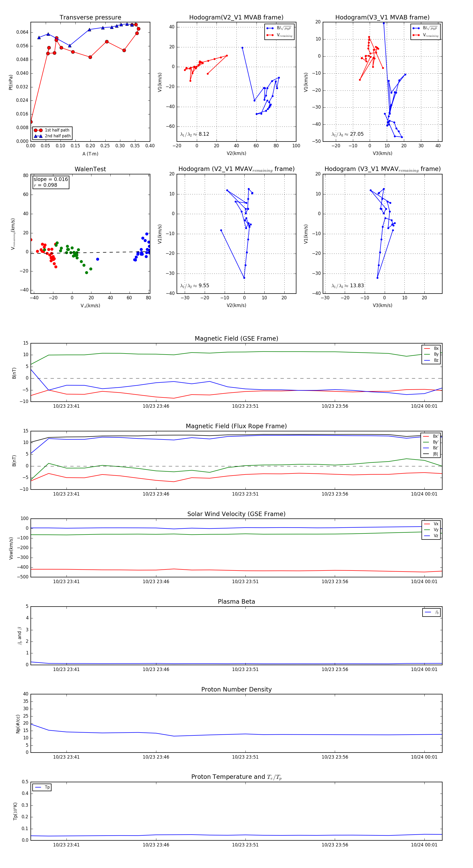Image resolution: width=473 pixels, height=868 pixels.
Task: Click the 'Pt(nPa)' y-axis label
Action: [11, 82]
